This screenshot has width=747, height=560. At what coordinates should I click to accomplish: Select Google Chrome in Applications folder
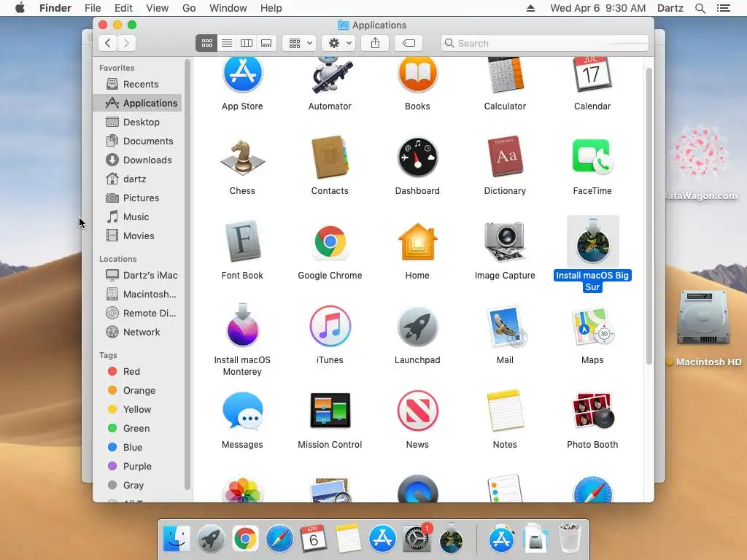pos(330,241)
